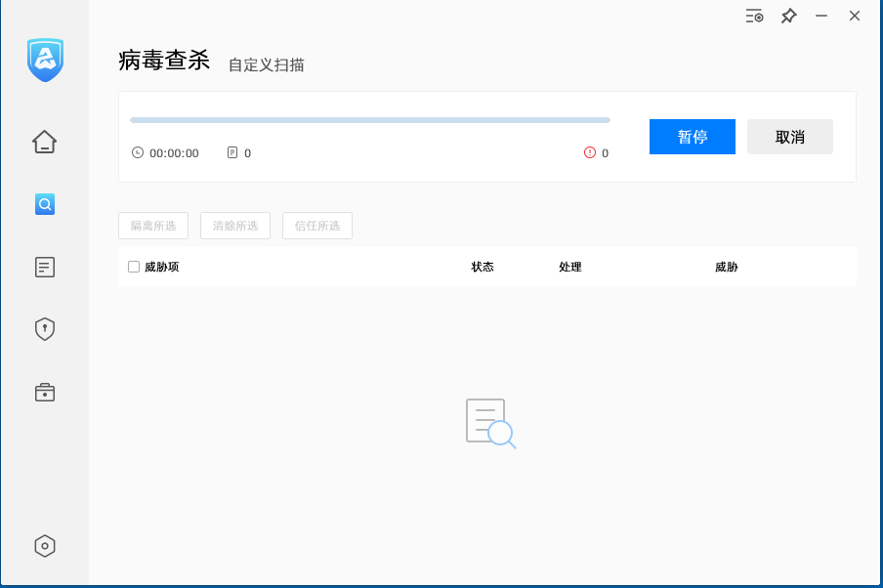Open settings hexagon icon at sidebar bottom
883x588 pixels.
pos(45,546)
